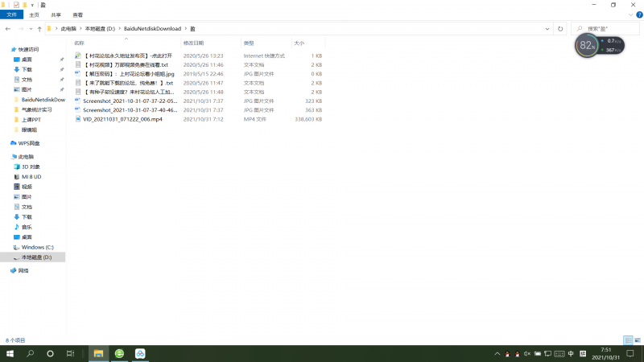Open Baidu Netdisk from the taskbar

(139, 353)
